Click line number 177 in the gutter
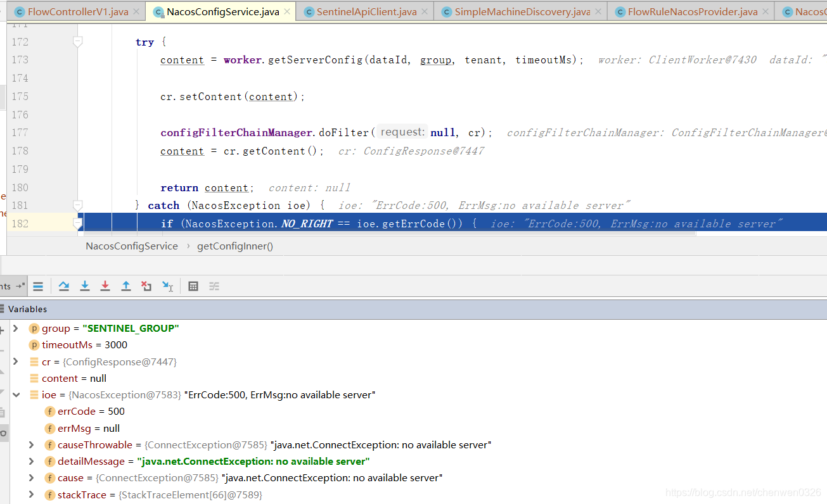The height and width of the screenshot is (504, 827). coord(20,132)
